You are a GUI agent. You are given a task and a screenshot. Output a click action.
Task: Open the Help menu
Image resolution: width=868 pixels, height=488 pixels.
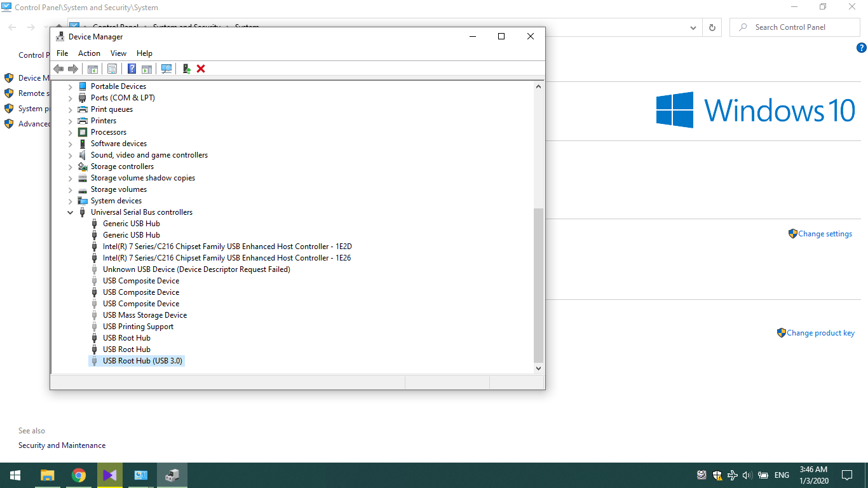tap(144, 53)
